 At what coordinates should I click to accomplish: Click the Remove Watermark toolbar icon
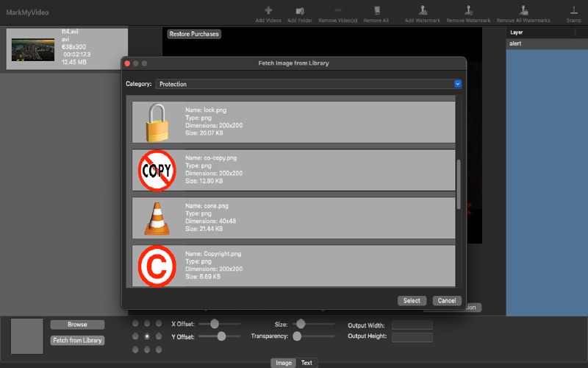[468, 10]
